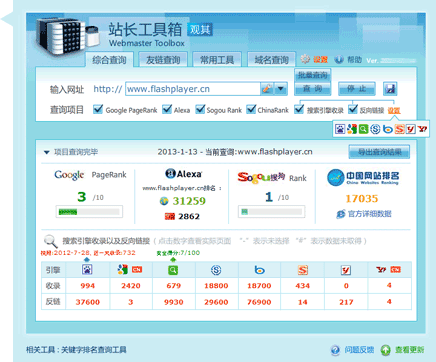Switch to the 友链查询 tab
The image size is (436, 362).
tap(163, 60)
